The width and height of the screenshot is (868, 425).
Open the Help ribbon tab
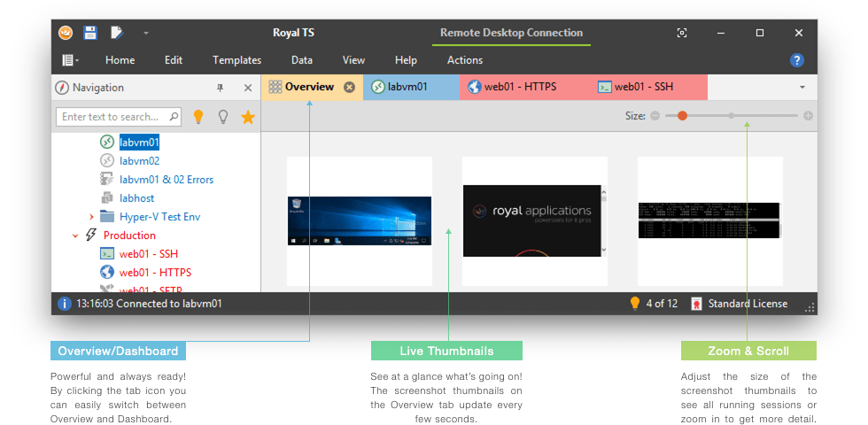pyautogui.click(x=406, y=60)
